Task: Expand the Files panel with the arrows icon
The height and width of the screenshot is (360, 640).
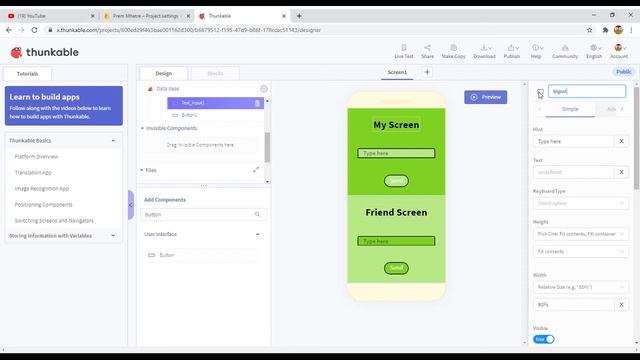Action: tap(256, 170)
